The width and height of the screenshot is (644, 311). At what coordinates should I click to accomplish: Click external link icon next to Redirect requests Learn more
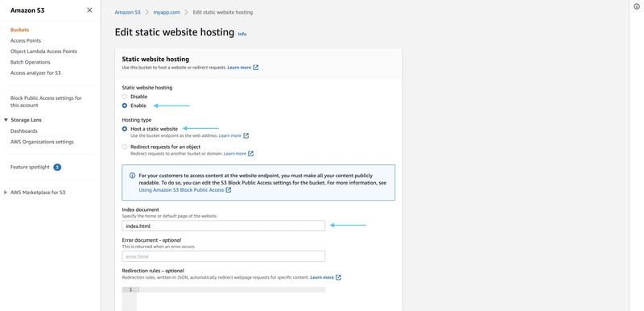[251, 154]
